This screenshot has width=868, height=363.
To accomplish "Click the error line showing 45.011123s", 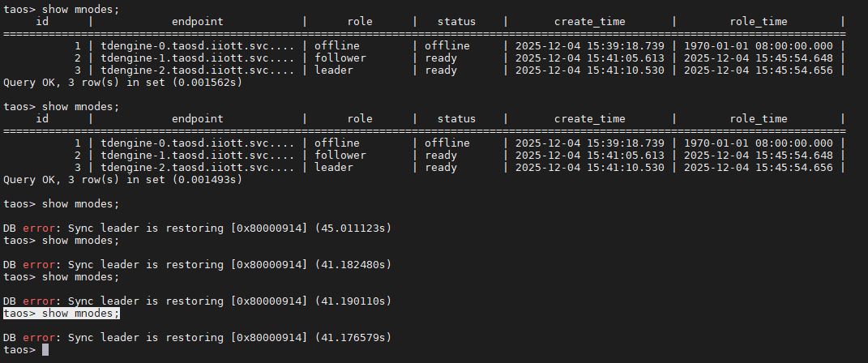I will [x=197, y=228].
